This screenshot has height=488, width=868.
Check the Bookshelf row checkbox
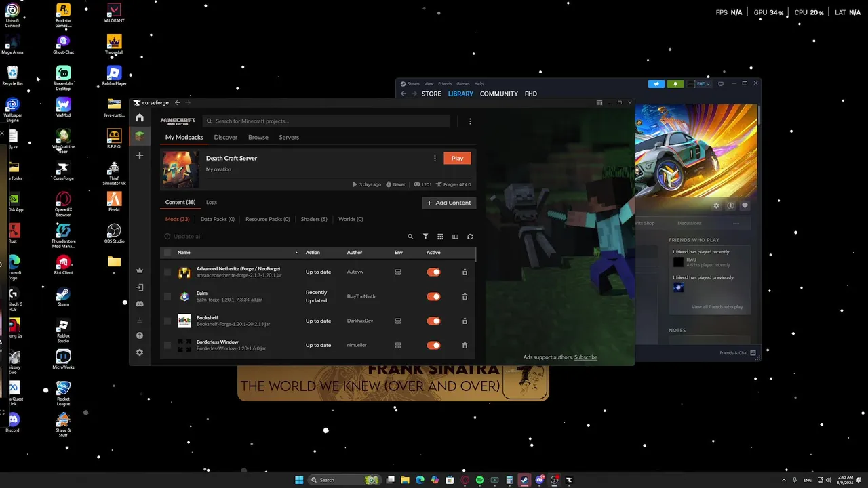coord(167,321)
